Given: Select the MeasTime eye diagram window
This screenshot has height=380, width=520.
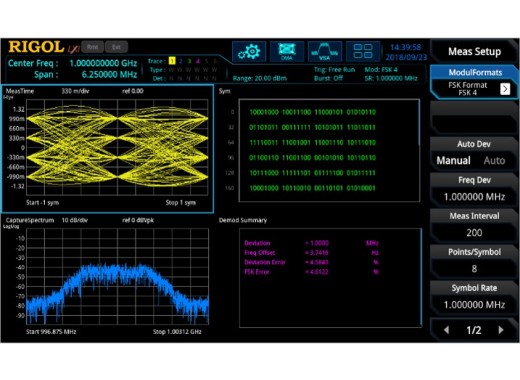Looking at the screenshot, I should pos(107,149).
